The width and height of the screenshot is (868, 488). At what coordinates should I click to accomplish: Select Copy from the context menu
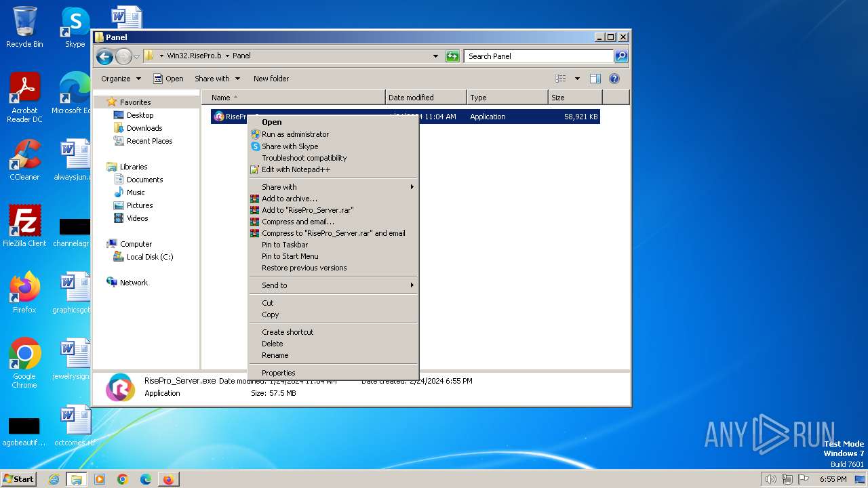tap(334, 314)
